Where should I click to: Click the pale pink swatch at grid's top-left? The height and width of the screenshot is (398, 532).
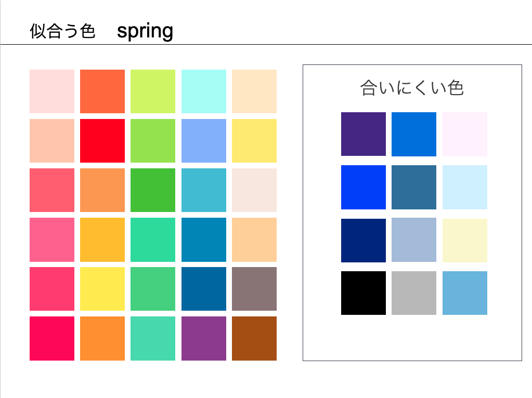52,91
